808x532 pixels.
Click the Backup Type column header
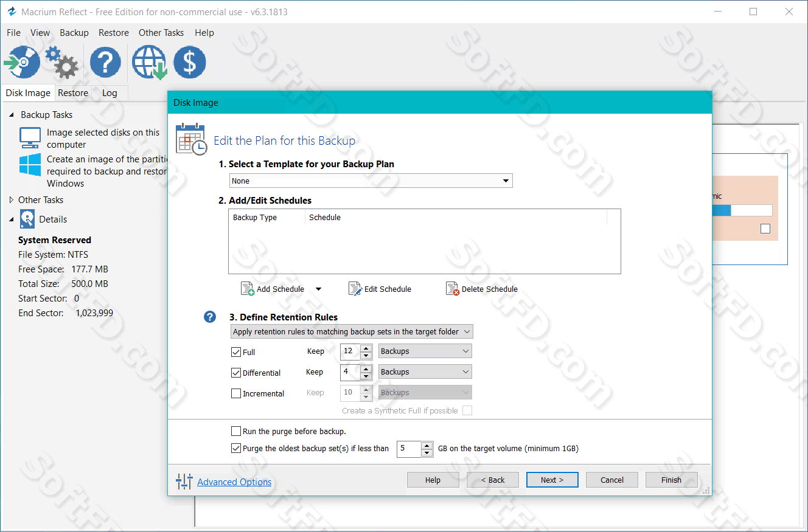pos(266,218)
